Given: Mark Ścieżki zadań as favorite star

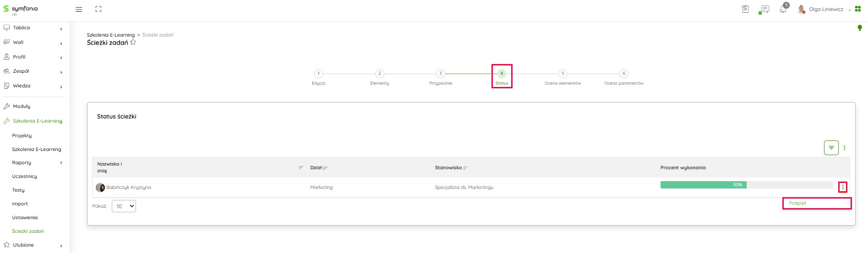Looking at the screenshot, I should 133,43.
